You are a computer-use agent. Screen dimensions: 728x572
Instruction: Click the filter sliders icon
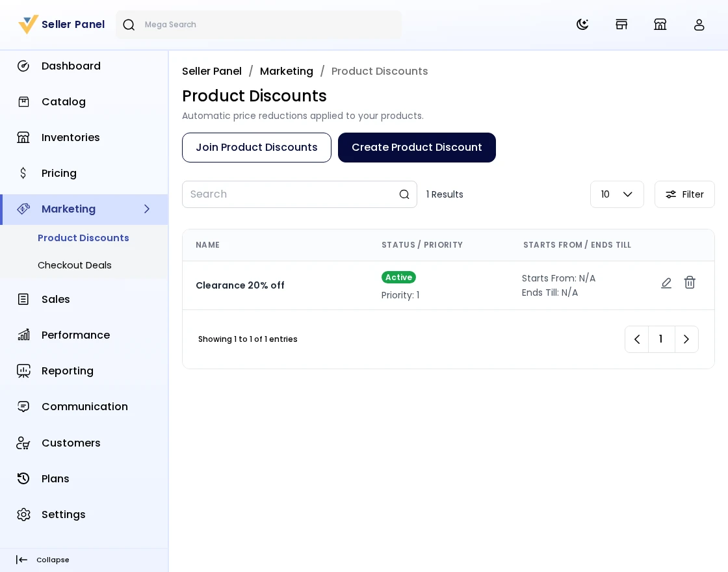[x=671, y=194]
